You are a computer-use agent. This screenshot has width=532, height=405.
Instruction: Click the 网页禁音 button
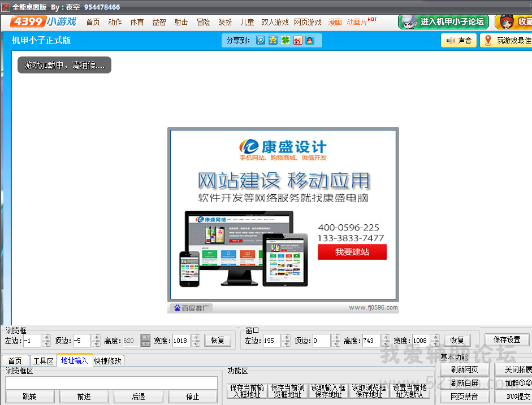pos(465,397)
